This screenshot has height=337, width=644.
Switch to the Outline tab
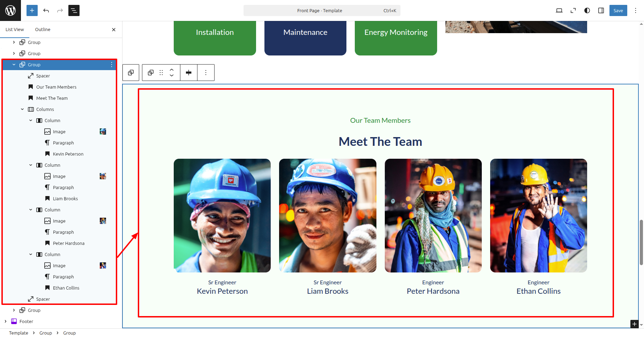click(x=43, y=30)
